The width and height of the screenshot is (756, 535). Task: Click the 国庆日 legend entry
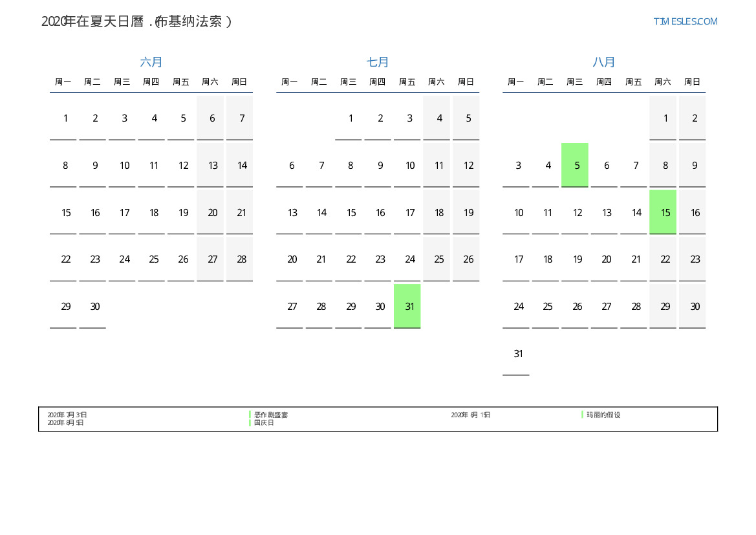tap(264, 423)
